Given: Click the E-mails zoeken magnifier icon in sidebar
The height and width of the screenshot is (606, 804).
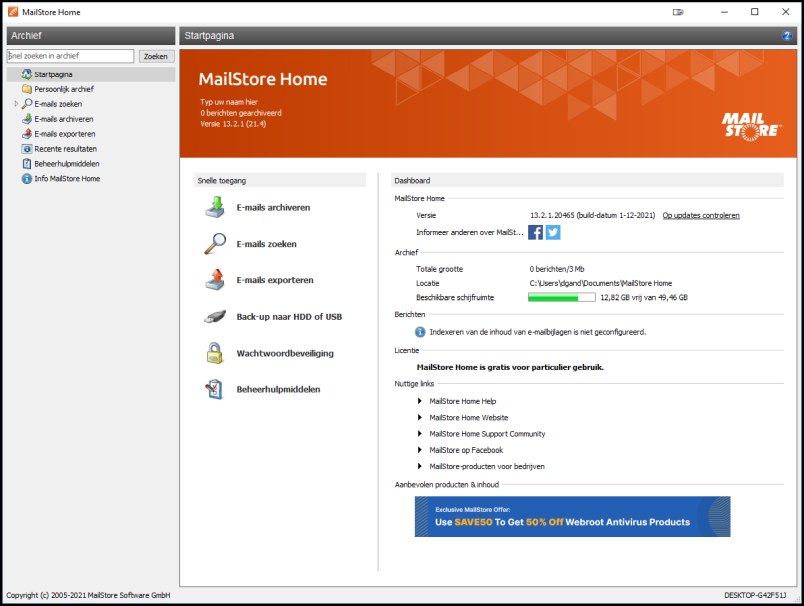Looking at the screenshot, I should [x=27, y=104].
